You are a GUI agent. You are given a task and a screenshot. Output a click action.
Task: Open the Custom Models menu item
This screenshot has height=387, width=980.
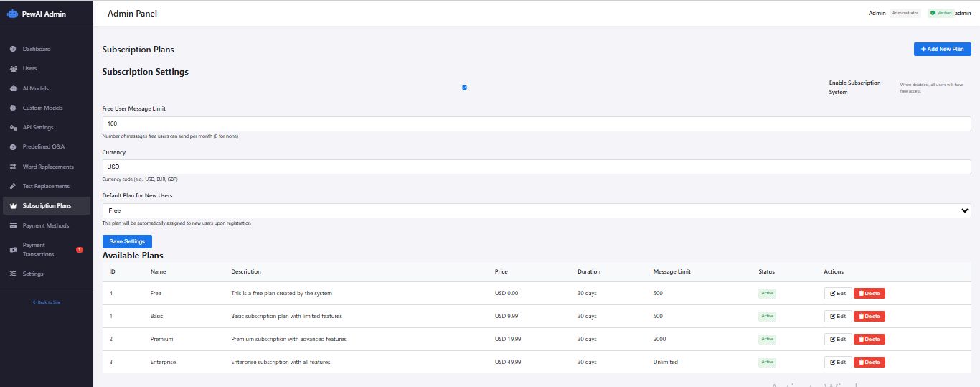[x=42, y=108]
